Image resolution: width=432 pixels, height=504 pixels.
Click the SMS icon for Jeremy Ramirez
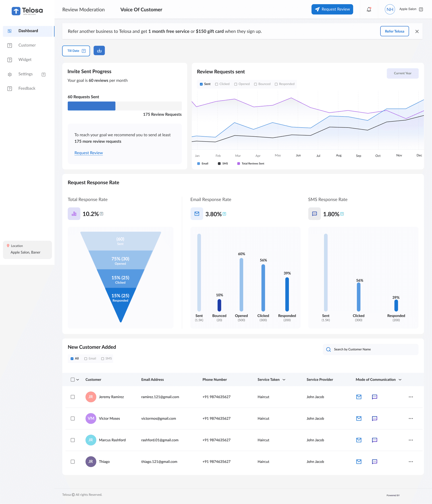pyautogui.click(x=375, y=397)
